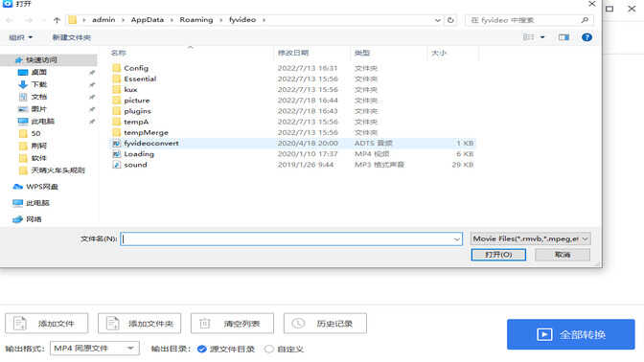This screenshot has width=644, height=362.
Task: Open the Movie Files type filter dropdown
Action: point(530,238)
